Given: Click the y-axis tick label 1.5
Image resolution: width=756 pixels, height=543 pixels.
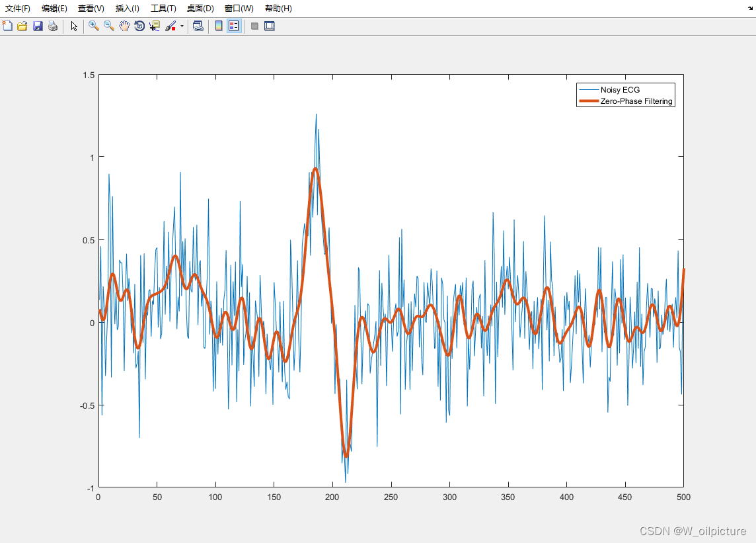Looking at the screenshot, I should click(89, 75).
